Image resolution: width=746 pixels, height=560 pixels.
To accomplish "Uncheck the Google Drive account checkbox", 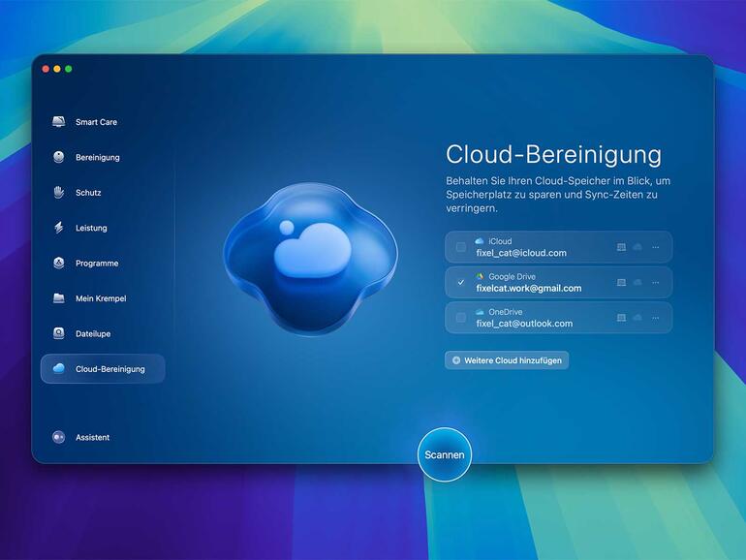I will 460,282.
